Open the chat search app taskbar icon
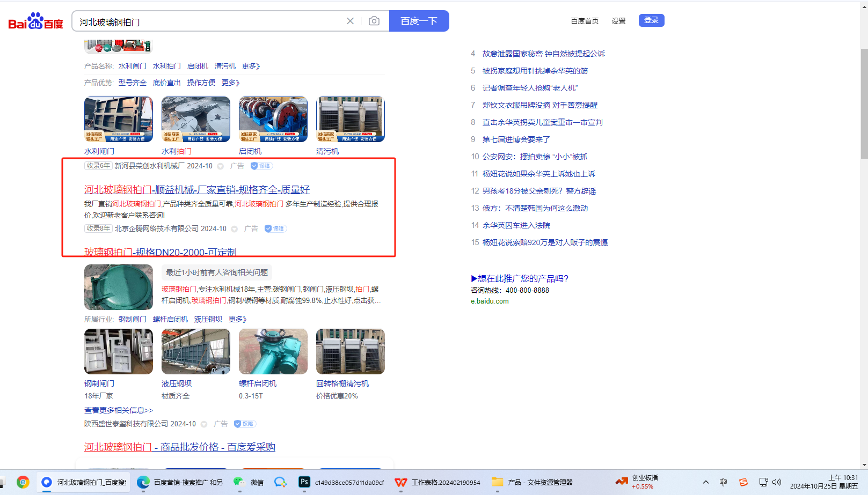This screenshot has width=868, height=495. click(x=280, y=482)
